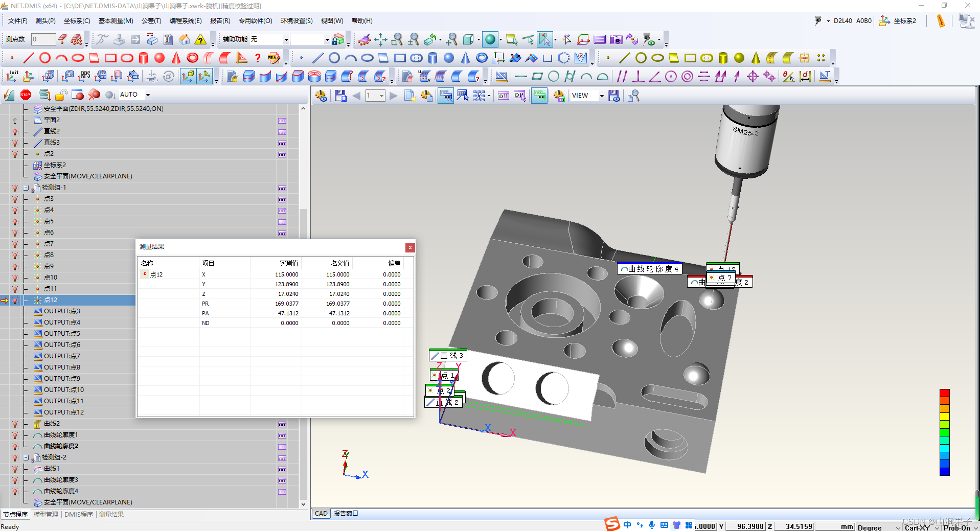The height and width of the screenshot is (531, 980).
Task: Click the red STOP button icon
Action: tap(26, 95)
